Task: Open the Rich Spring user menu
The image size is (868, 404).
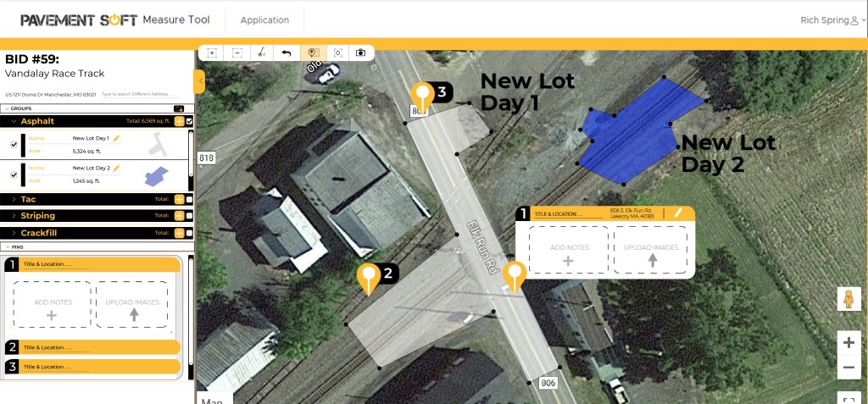Action: 829,19
